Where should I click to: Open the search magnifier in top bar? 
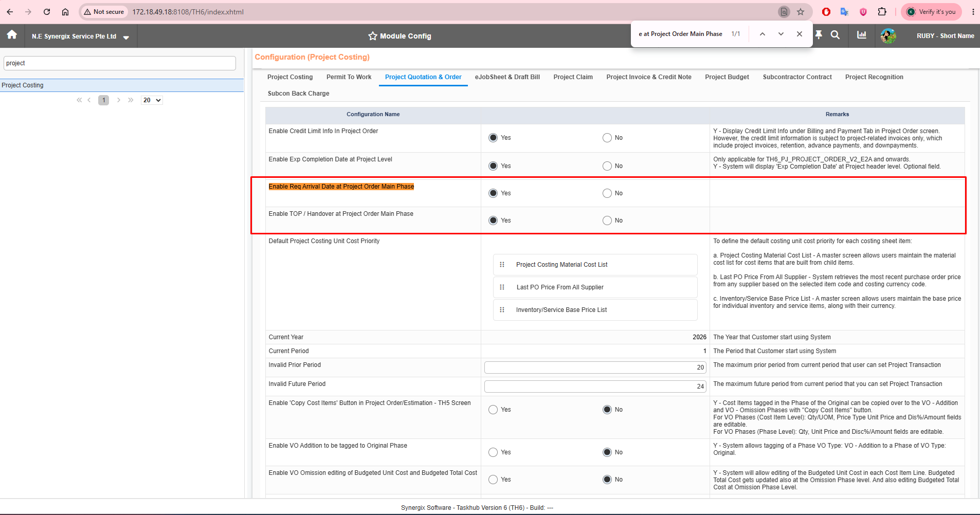tap(836, 35)
